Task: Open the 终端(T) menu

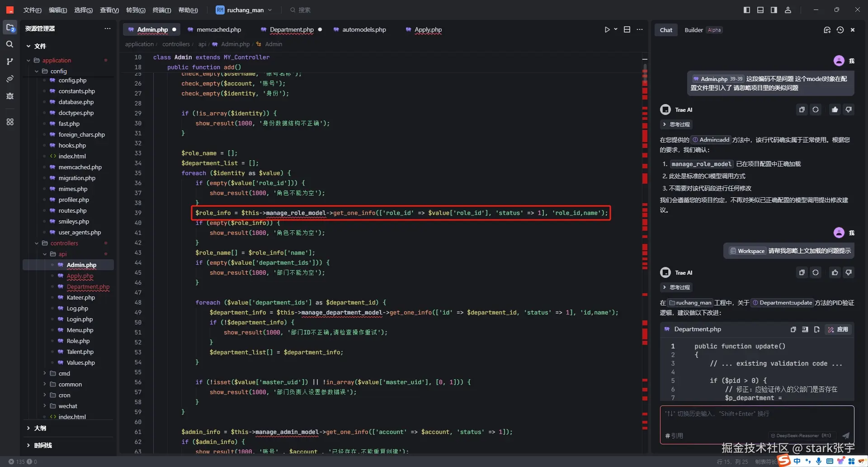Action: tap(161, 10)
